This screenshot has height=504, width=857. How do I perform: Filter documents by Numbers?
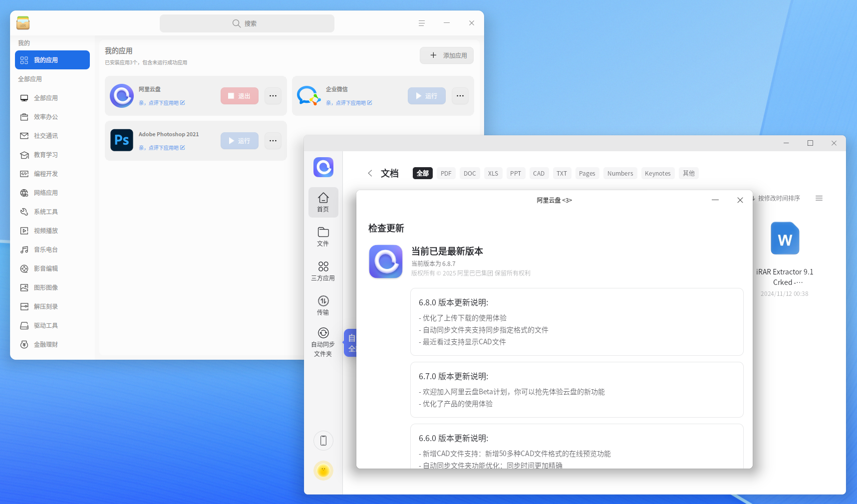pyautogui.click(x=620, y=173)
